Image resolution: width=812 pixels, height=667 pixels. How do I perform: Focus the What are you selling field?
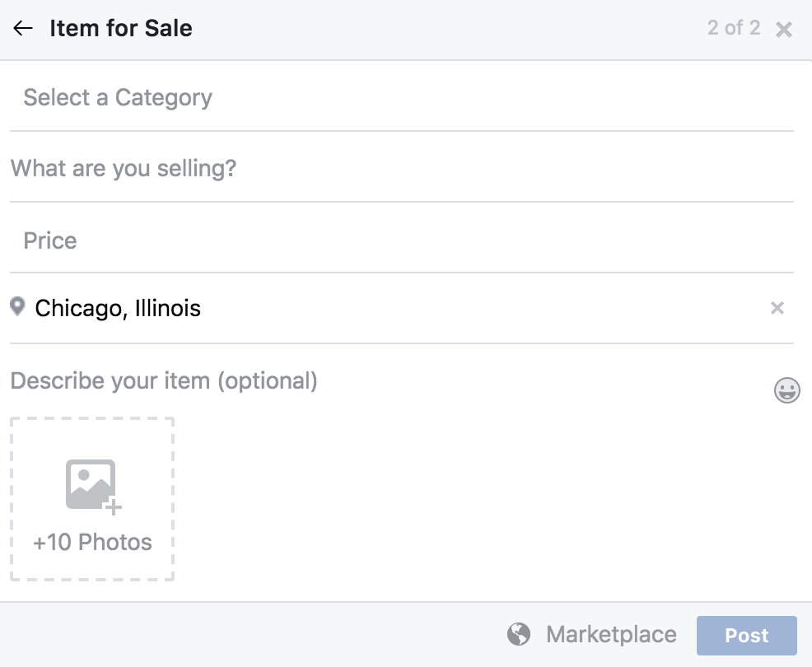coord(124,169)
